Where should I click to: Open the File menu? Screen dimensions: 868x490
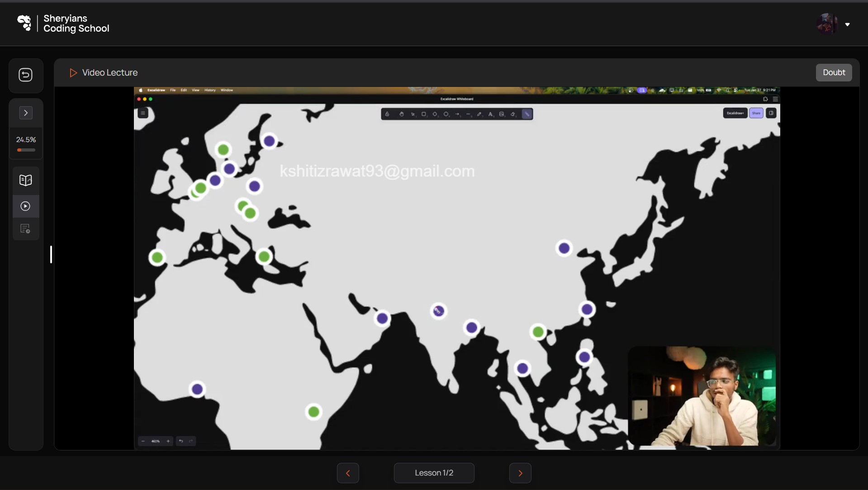pyautogui.click(x=173, y=90)
